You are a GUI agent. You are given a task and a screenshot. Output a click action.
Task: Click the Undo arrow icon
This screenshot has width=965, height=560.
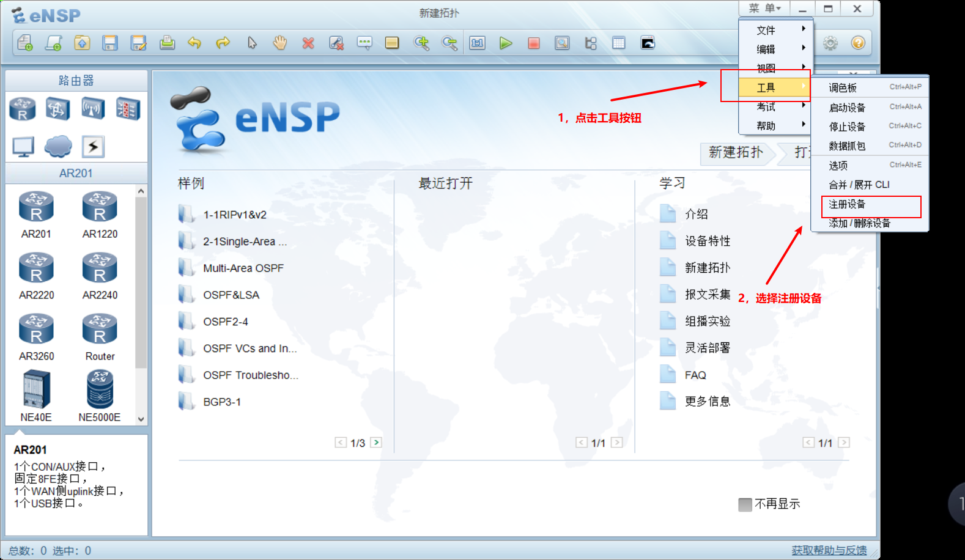pyautogui.click(x=194, y=43)
